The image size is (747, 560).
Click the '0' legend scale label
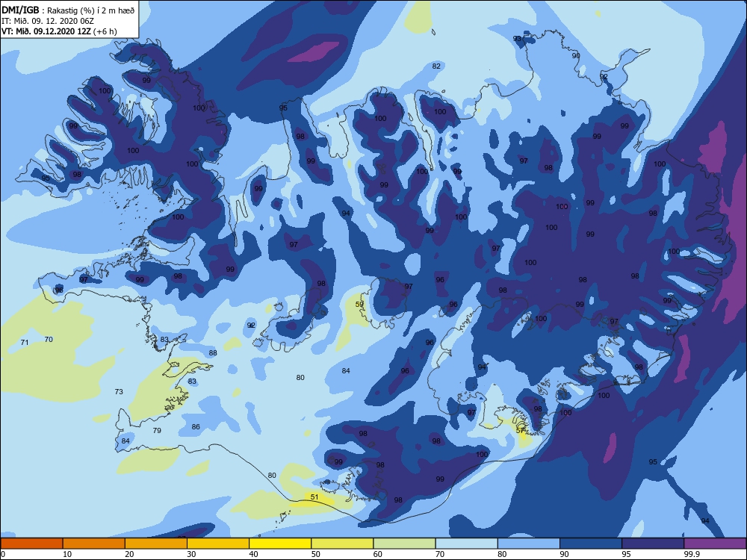[3, 554]
